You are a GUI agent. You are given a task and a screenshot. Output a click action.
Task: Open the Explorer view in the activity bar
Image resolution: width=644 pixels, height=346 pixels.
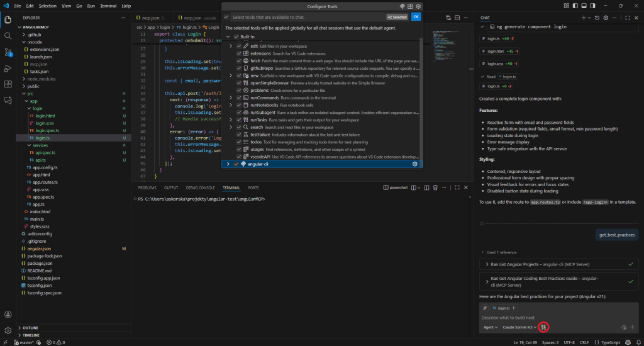pos(8,20)
